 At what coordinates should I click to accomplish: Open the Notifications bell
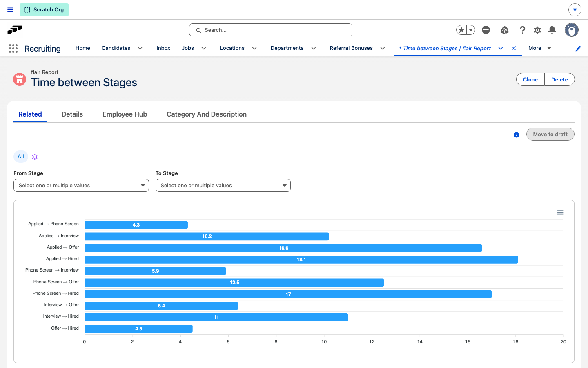pyautogui.click(x=552, y=30)
